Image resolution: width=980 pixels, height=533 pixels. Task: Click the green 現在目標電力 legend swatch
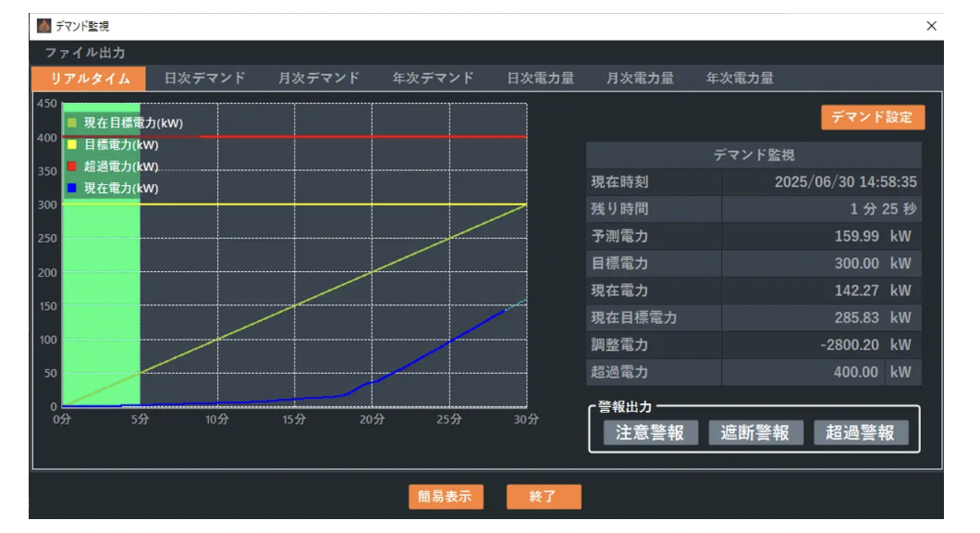(x=71, y=122)
